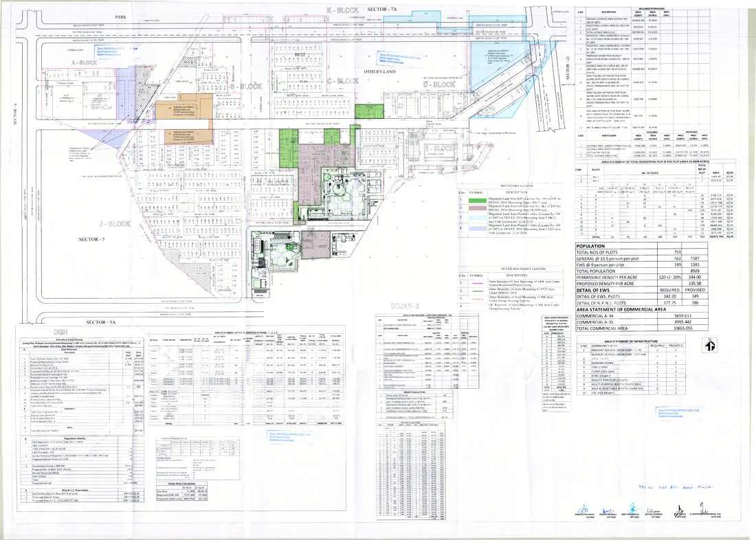Click 'AREA STATEMENT OF INFRASTRUCTURE' heading
This screenshot has width=756, height=540.
click(632, 341)
